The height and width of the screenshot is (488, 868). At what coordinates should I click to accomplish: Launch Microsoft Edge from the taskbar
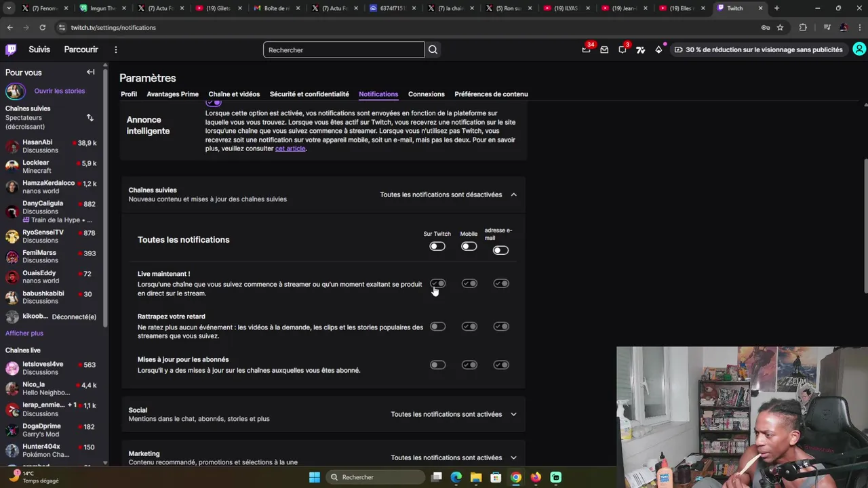coord(456,477)
